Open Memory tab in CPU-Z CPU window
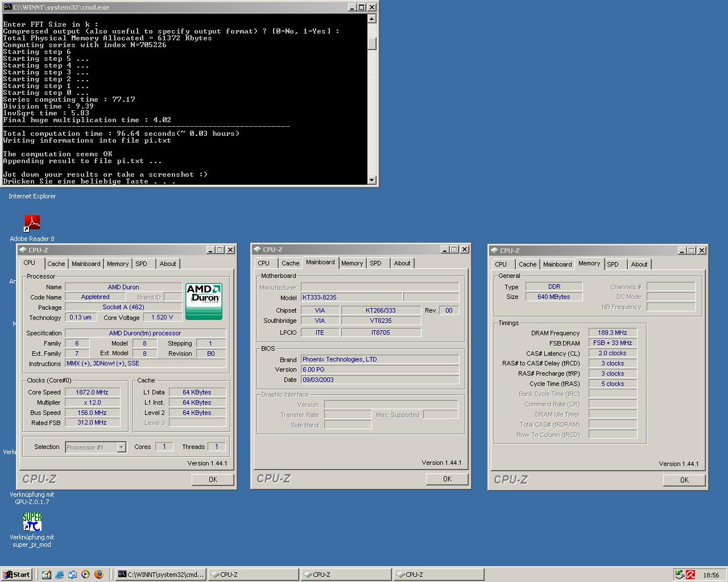Image resolution: width=728 pixels, height=582 pixels. coord(118,264)
